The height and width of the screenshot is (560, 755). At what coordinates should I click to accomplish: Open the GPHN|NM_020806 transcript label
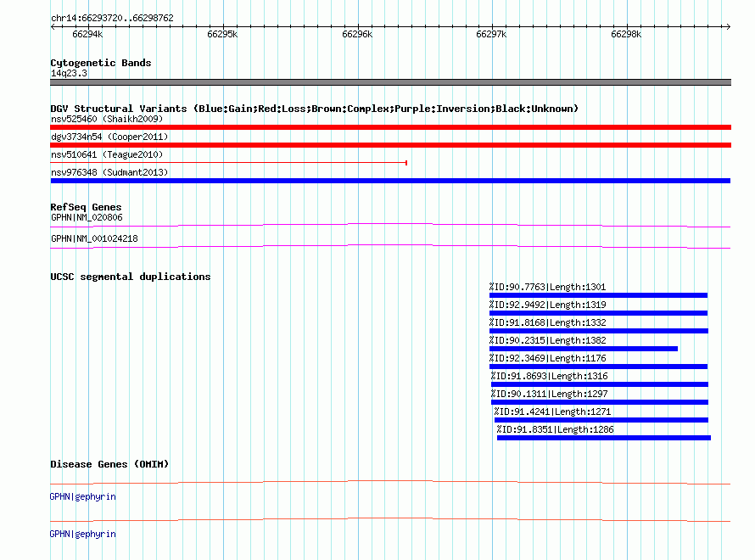tap(87, 218)
